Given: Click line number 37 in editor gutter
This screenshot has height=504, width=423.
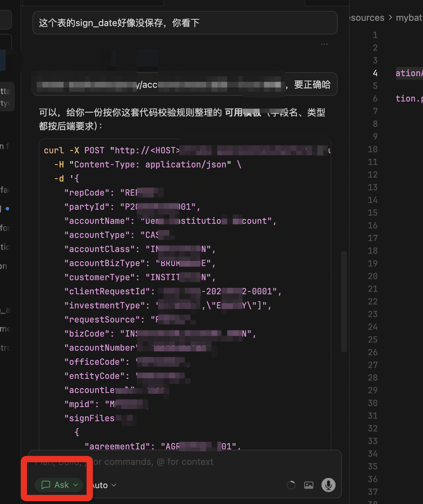Looking at the screenshot, I should 373,492.
